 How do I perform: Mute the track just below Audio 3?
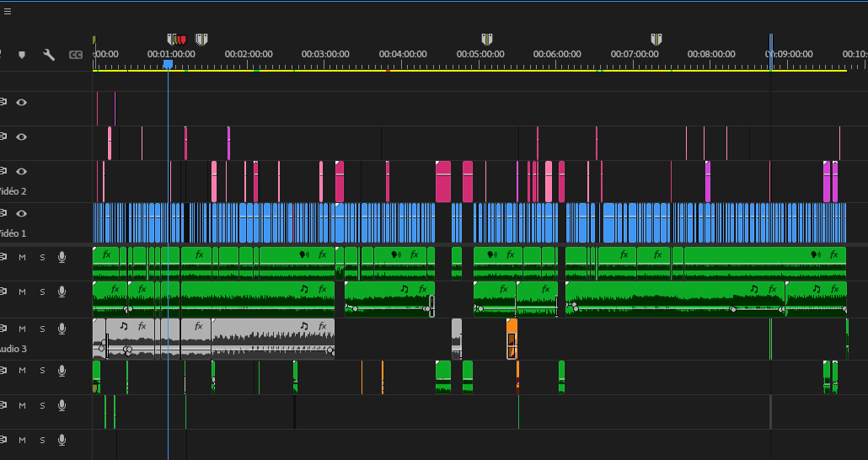[x=22, y=371]
